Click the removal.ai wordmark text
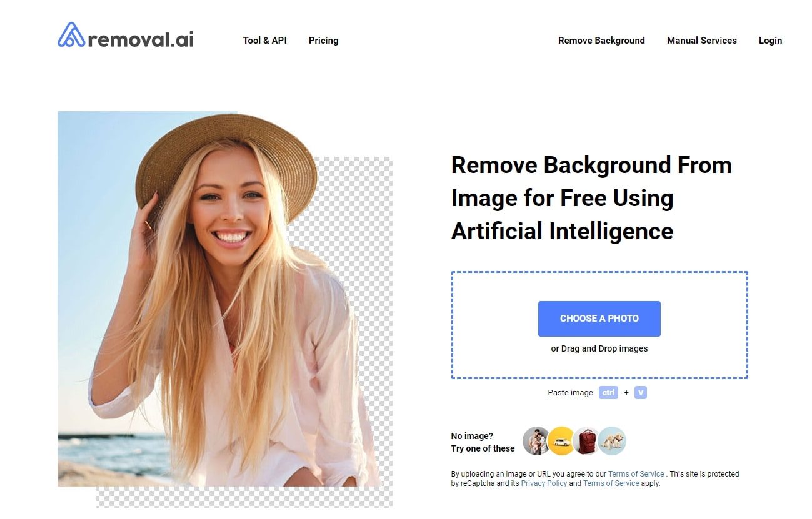 point(141,39)
